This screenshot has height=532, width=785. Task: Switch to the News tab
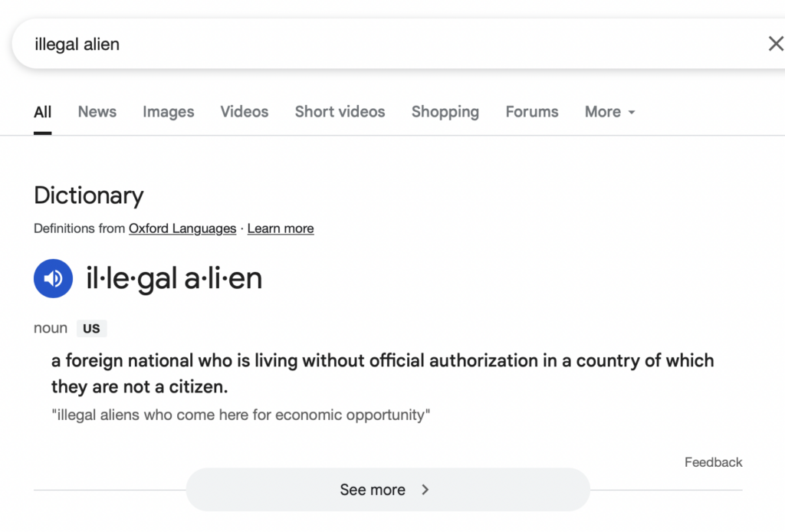tap(97, 112)
